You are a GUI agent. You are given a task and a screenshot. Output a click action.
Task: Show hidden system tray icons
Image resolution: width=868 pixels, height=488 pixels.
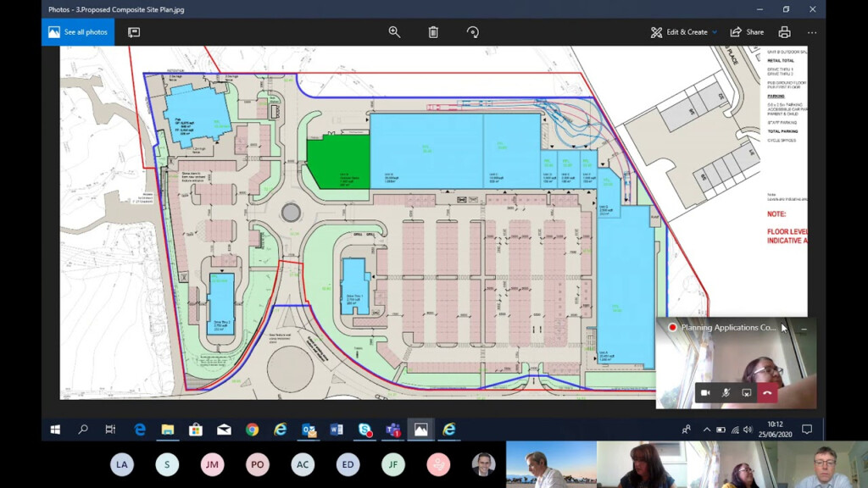click(707, 430)
